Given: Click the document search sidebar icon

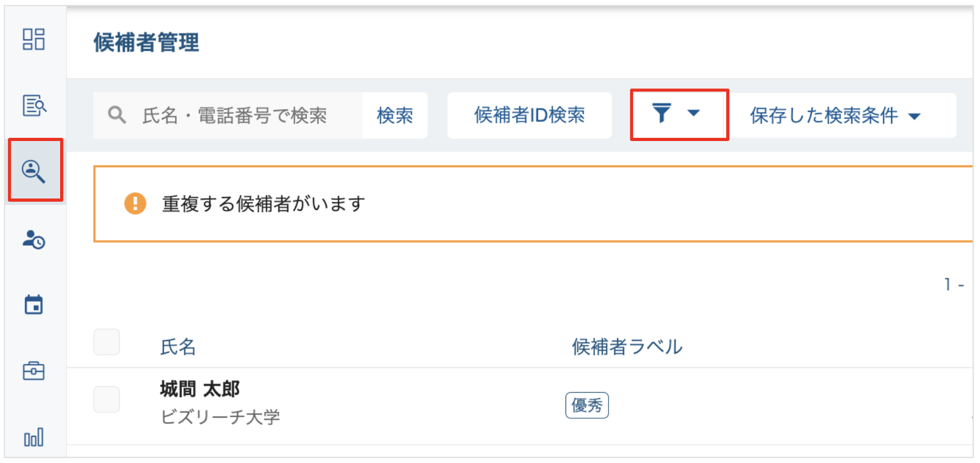Looking at the screenshot, I should (34, 105).
